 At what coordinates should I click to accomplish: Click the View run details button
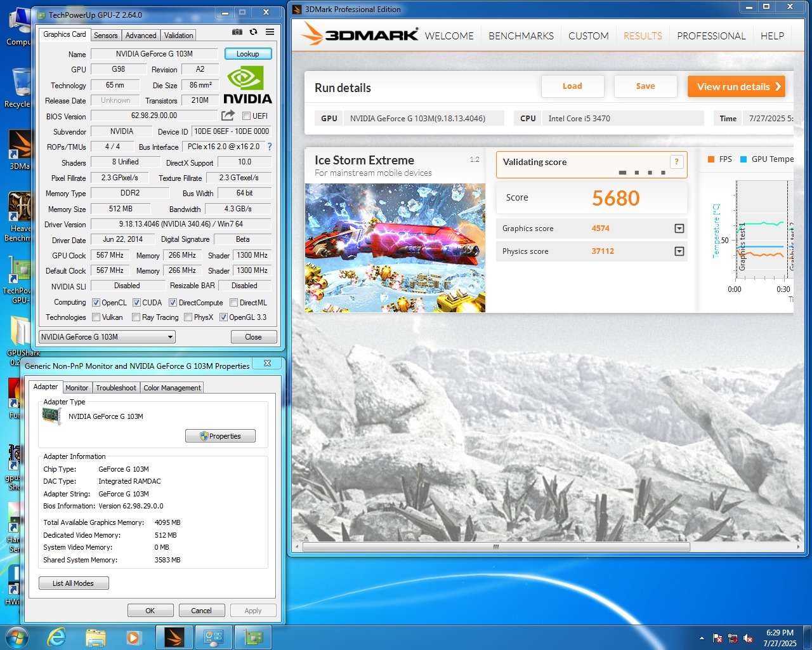pyautogui.click(x=737, y=87)
